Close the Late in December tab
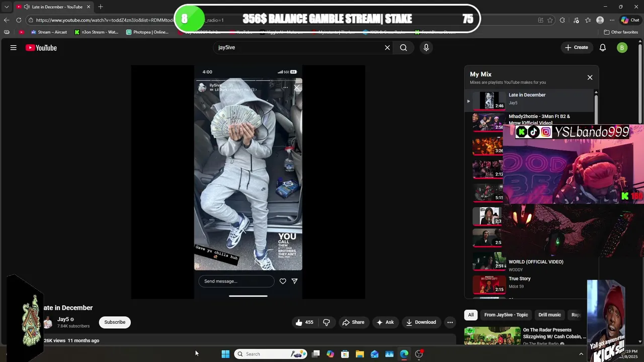 click(89, 7)
